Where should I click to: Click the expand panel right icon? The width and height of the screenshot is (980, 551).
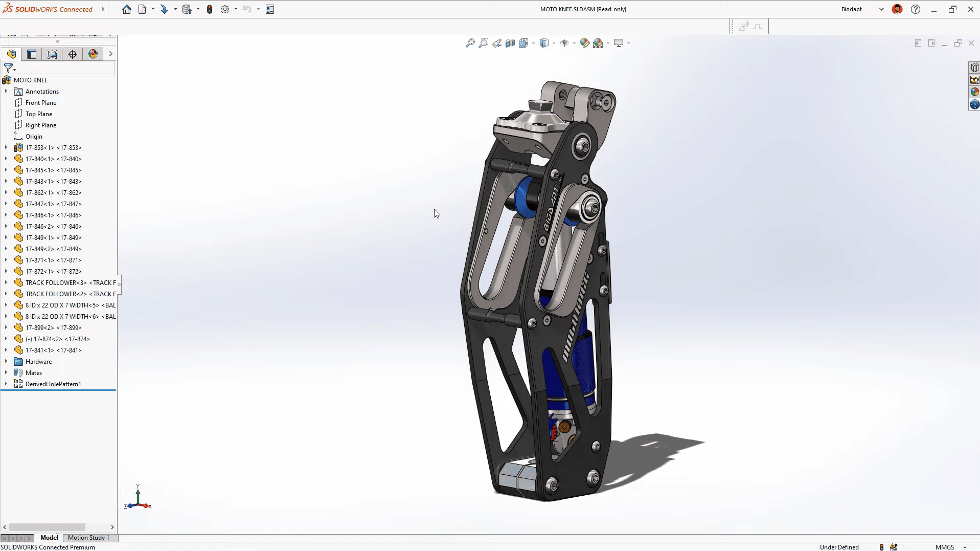tap(931, 43)
